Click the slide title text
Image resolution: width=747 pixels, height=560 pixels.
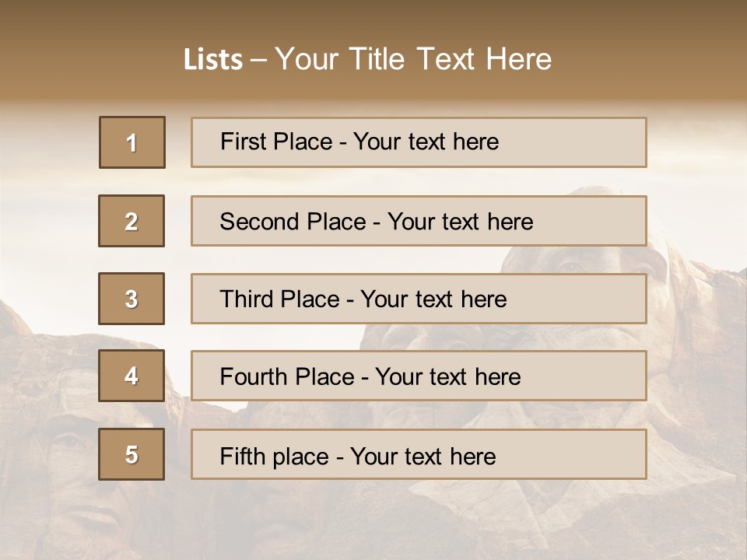coord(367,59)
